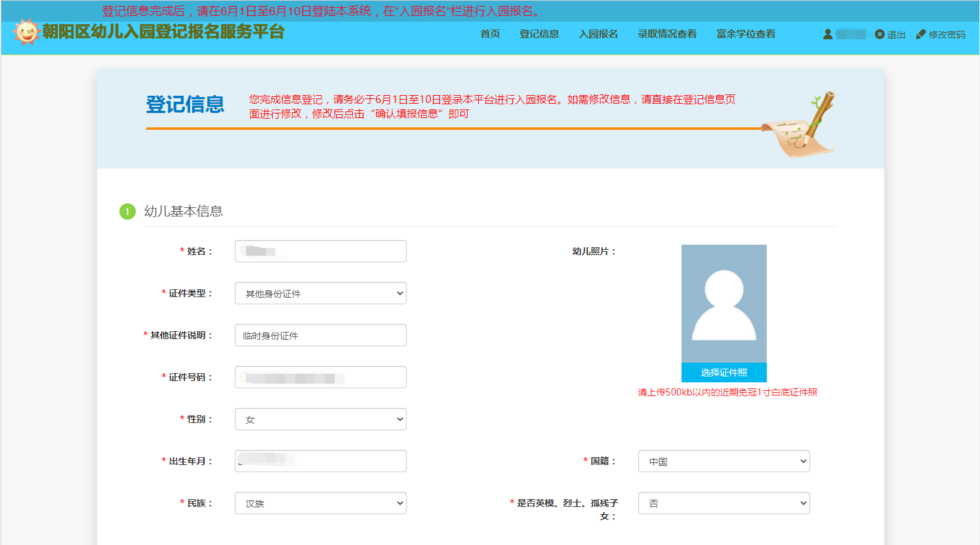Click the 幼儿照片 label
Image resolution: width=980 pixels, height=545 pixels.
tap(594, 251)
